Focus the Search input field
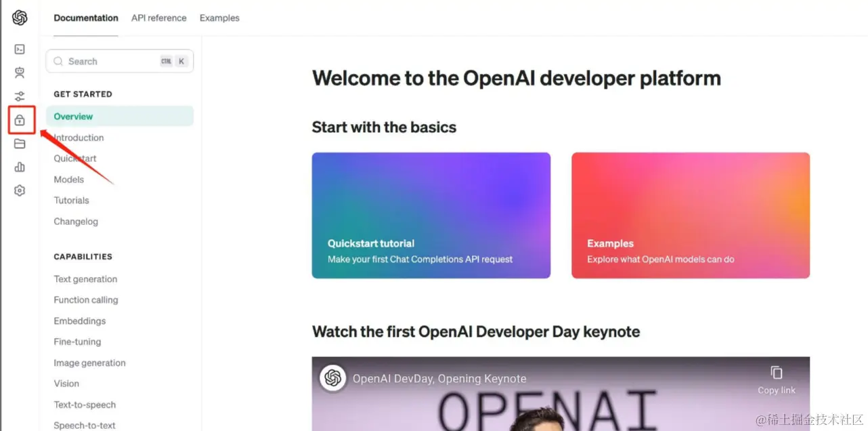 click(120, 61)
